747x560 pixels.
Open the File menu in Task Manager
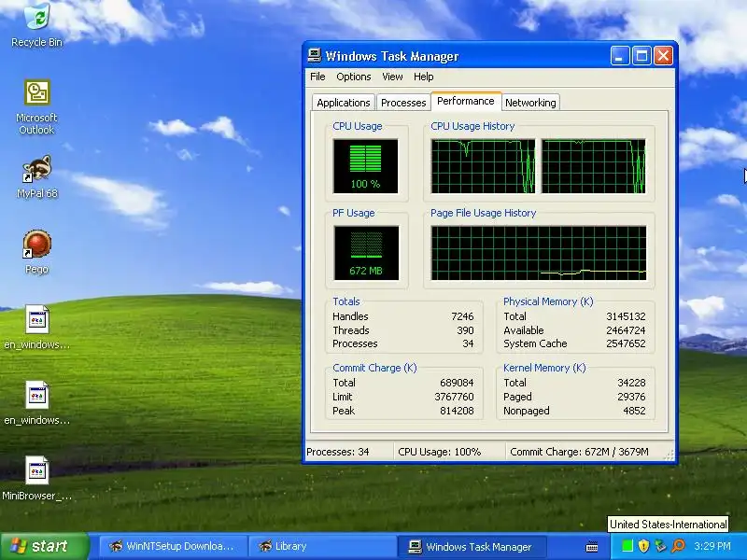(317, 77)
